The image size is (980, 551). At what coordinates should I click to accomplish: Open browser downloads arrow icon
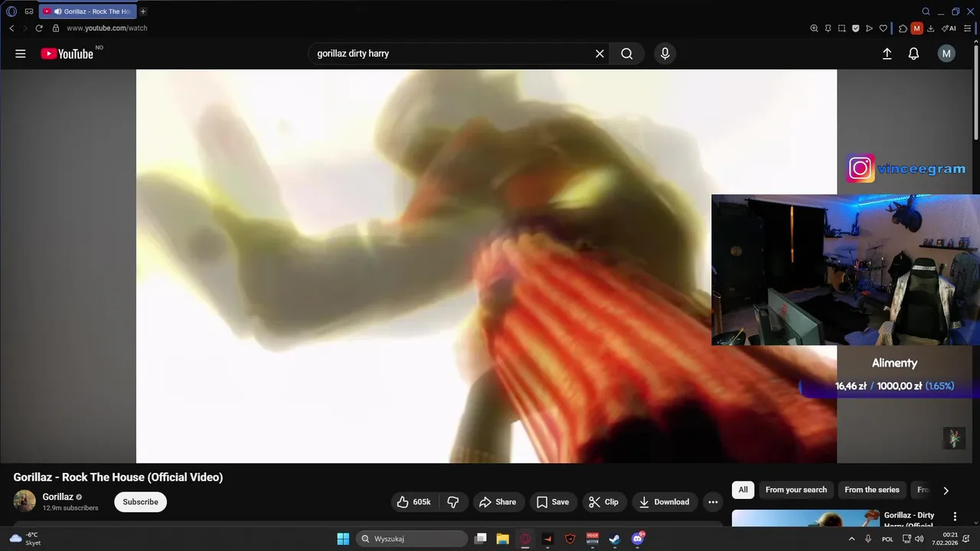click(930, 28)
